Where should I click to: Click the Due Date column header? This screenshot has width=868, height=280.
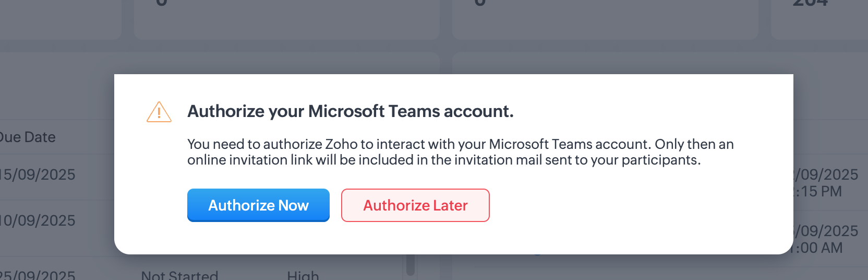[28, 137]
